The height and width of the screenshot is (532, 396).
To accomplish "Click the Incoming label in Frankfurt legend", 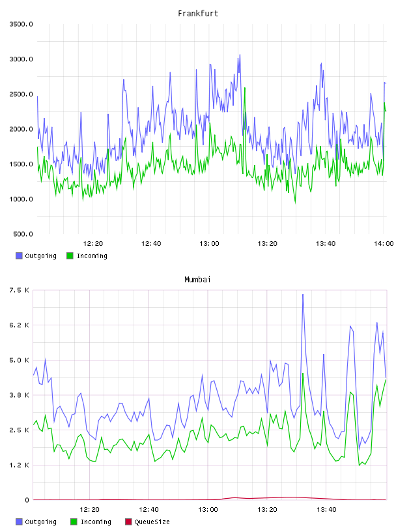I will coord(92,256).
